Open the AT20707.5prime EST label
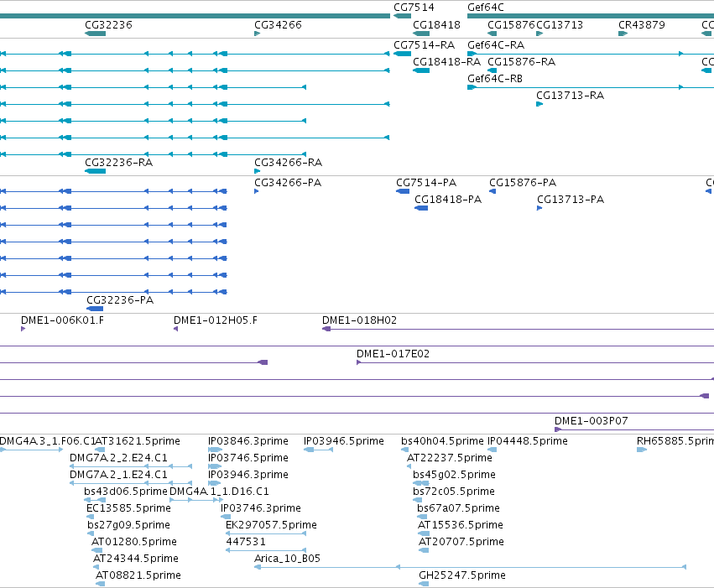The image size is (714, 588). pyautogui.click(x=461, y=542)
